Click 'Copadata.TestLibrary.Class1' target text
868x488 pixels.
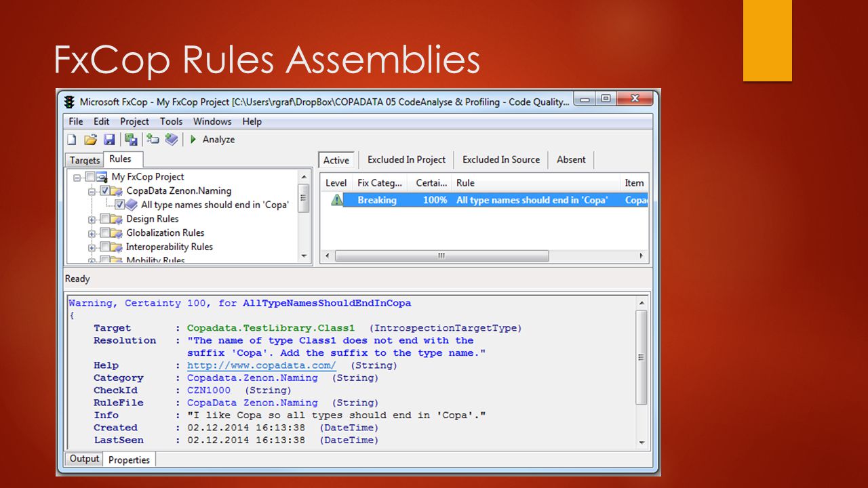pyautogui.click(x=271, y=328)
